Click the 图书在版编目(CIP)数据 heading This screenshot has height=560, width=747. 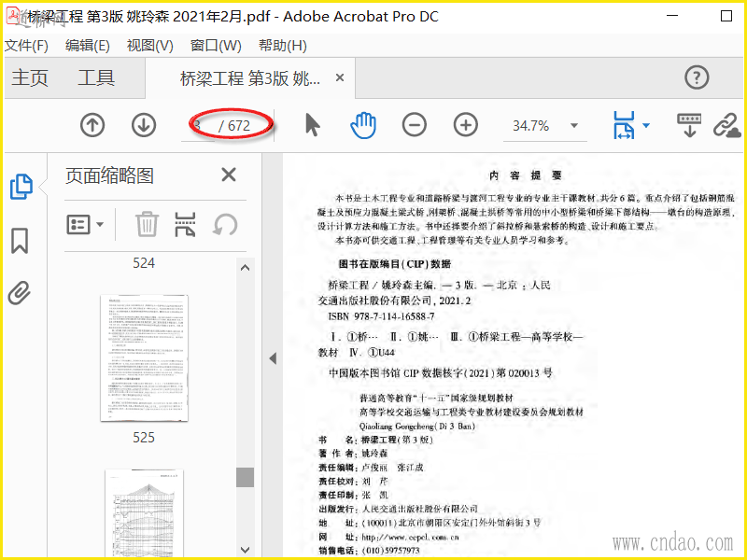394,264
